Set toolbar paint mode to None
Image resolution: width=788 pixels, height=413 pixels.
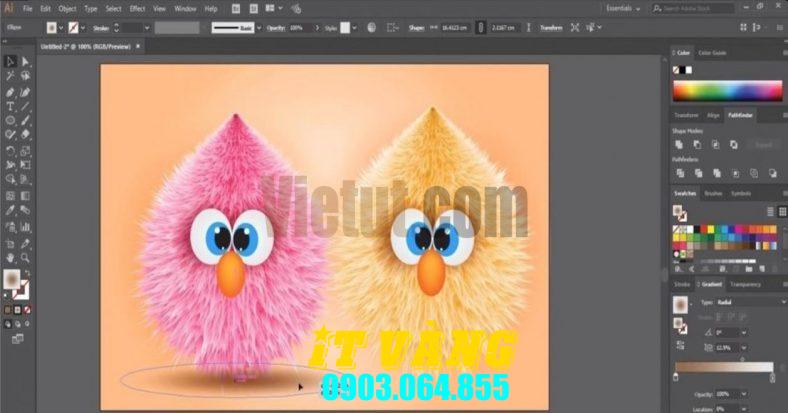(27, 310)
